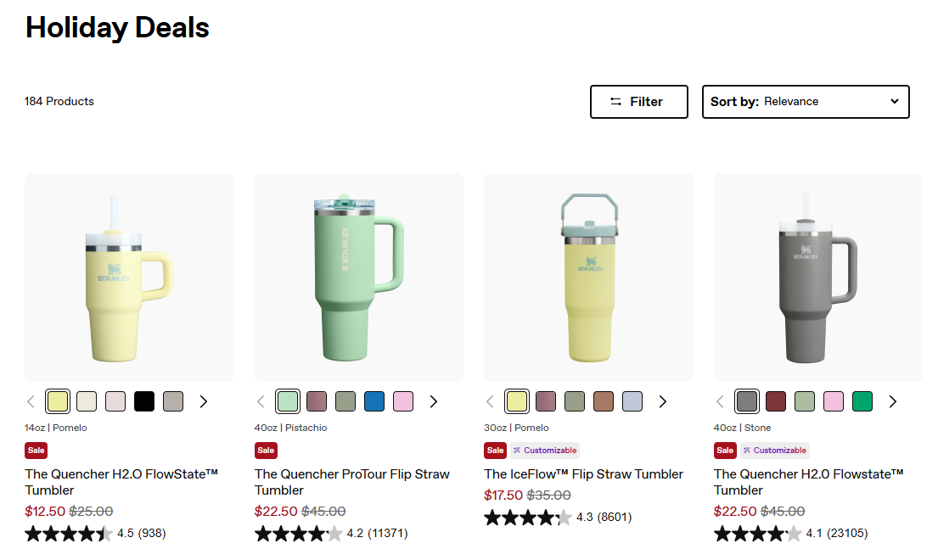Viewport: 938px width, 560px height.
Task: Show next colors for IceFlow Flip Straw Tumbler
Action: click(663, 401)
